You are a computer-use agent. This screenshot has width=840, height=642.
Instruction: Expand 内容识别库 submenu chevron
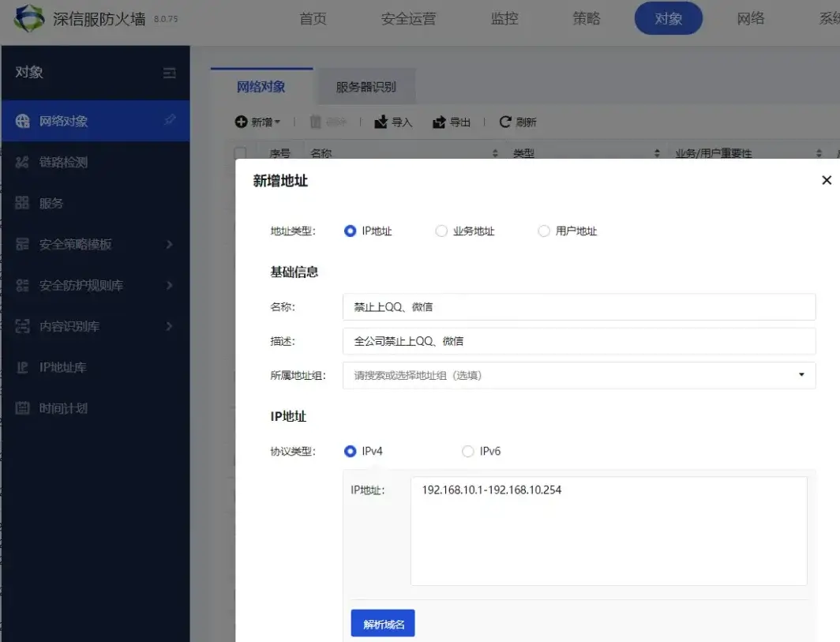pyautogui.click(x=169, y=326)
